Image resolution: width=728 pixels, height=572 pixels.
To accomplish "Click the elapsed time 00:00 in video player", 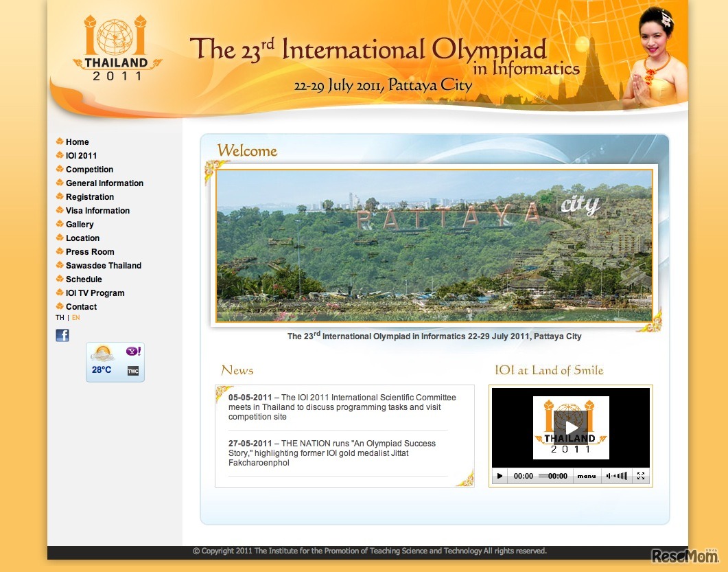I will 524,476.
